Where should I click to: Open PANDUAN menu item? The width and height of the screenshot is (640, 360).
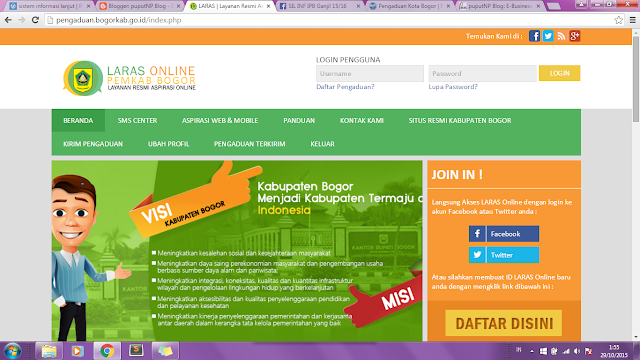point(299,120)
